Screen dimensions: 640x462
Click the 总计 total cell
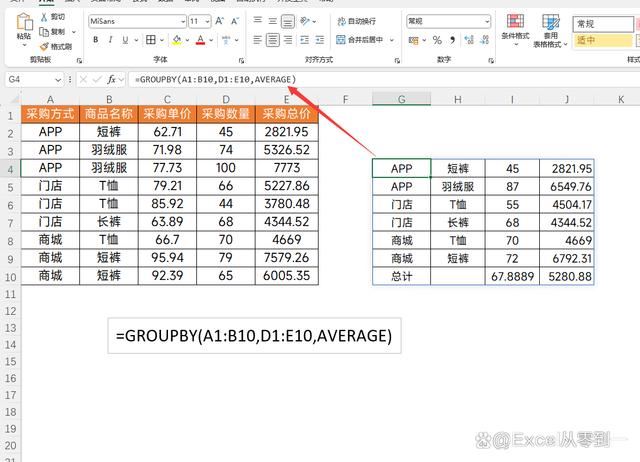point(401,277)
